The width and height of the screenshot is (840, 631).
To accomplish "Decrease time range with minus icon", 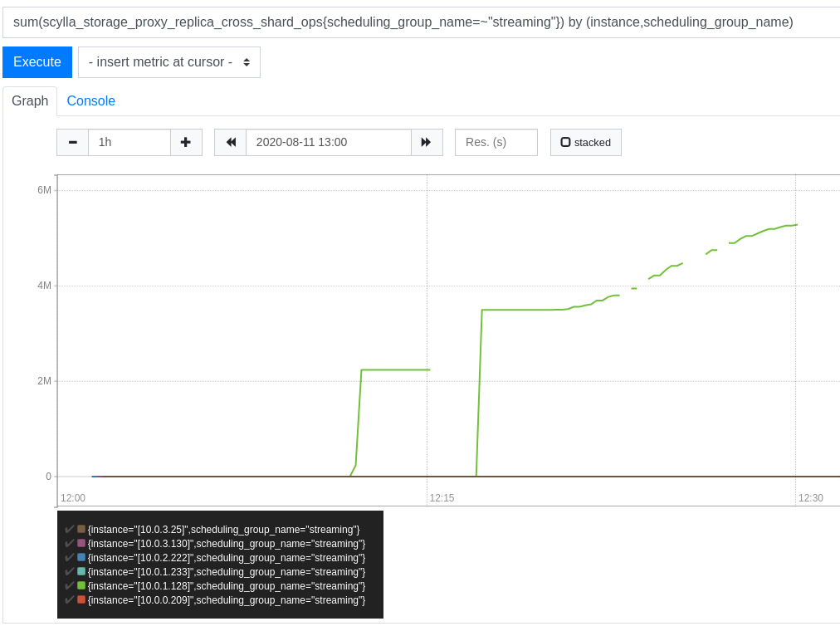I will [x=73, y=143].
